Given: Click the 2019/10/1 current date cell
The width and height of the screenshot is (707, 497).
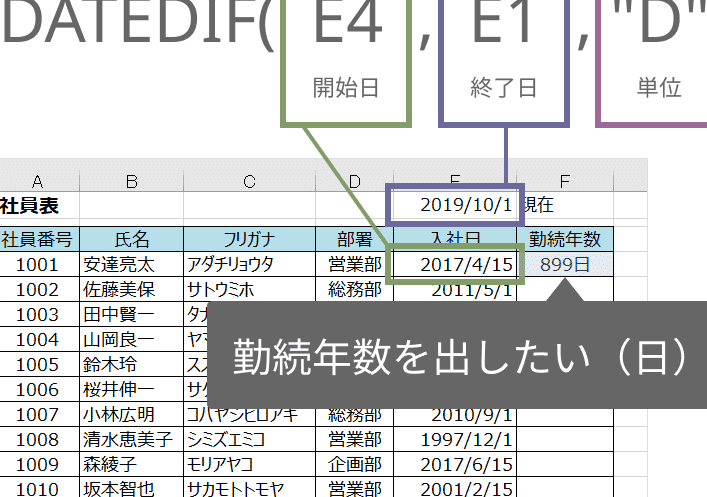Looking at the screenshot, I should [x=455, y=205].
